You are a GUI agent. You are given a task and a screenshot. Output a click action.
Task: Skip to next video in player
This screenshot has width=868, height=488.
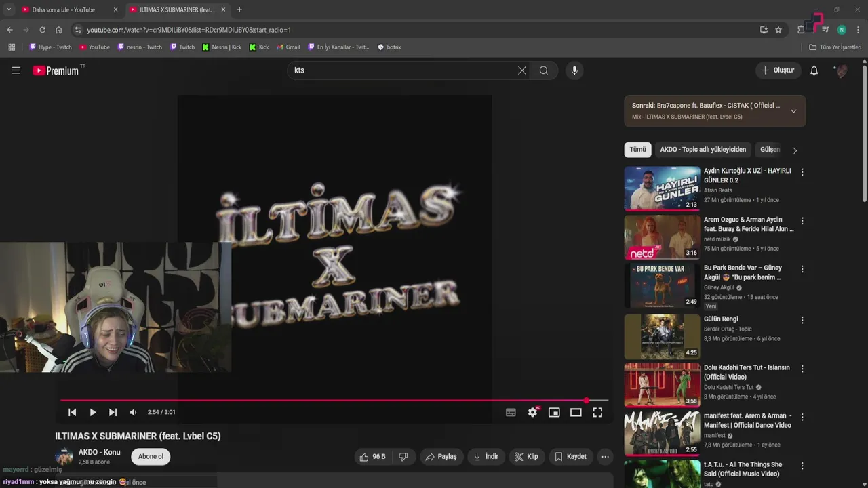(x=113, y=412)
